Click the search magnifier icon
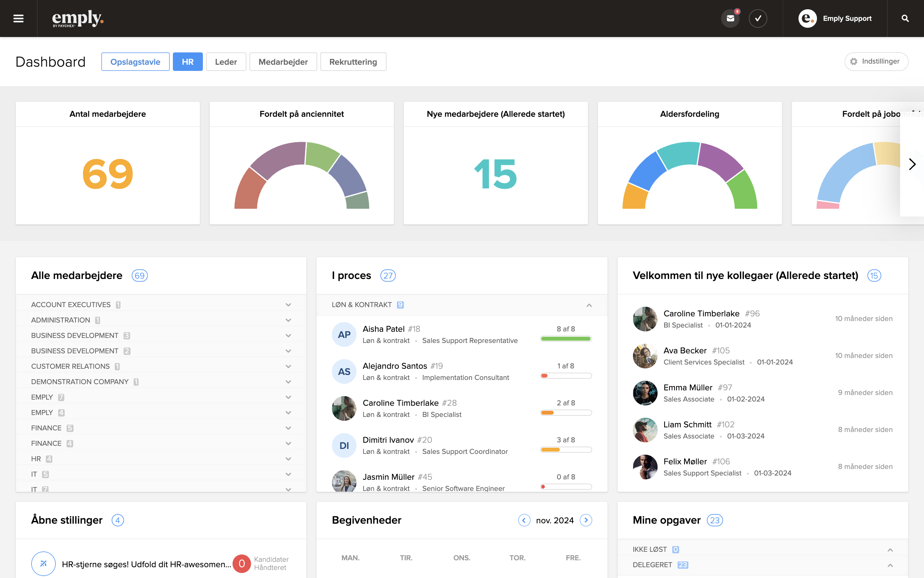 pyautogui.click(x=905, y=18)
